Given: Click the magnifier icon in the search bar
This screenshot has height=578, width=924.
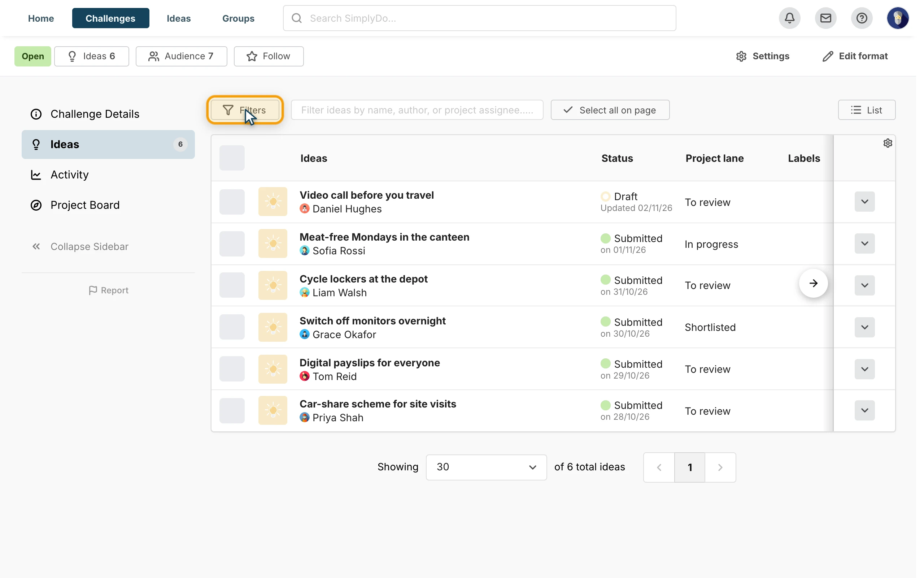Looking at the screenshot, I should pyautogui.click(x=297, y=18).
